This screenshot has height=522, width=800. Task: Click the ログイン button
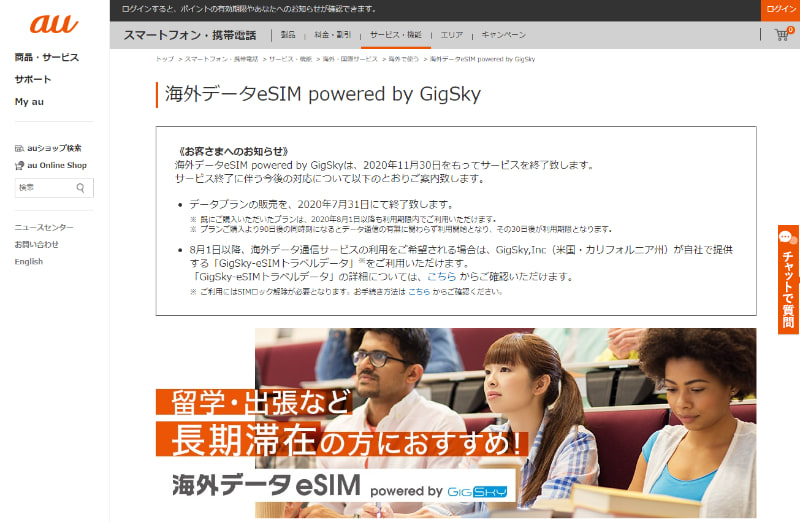[780, 10]
